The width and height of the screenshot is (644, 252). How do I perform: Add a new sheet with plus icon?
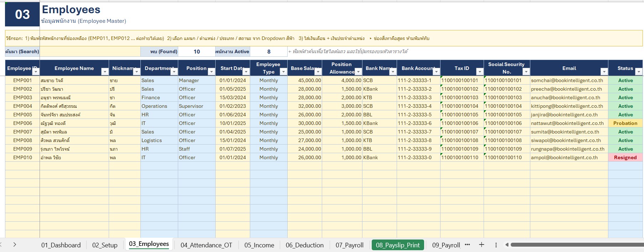[481, 245]
